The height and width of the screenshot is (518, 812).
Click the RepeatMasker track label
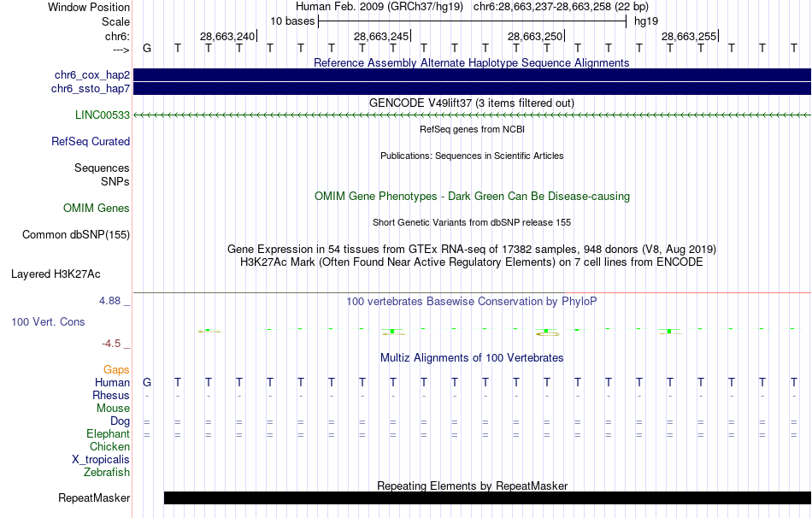(94, 497)
